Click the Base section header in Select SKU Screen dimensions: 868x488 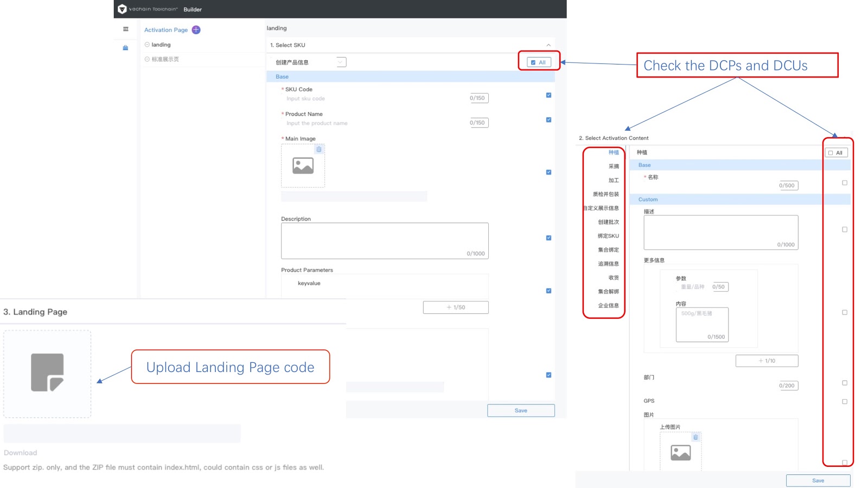click(x=410, y=76)
